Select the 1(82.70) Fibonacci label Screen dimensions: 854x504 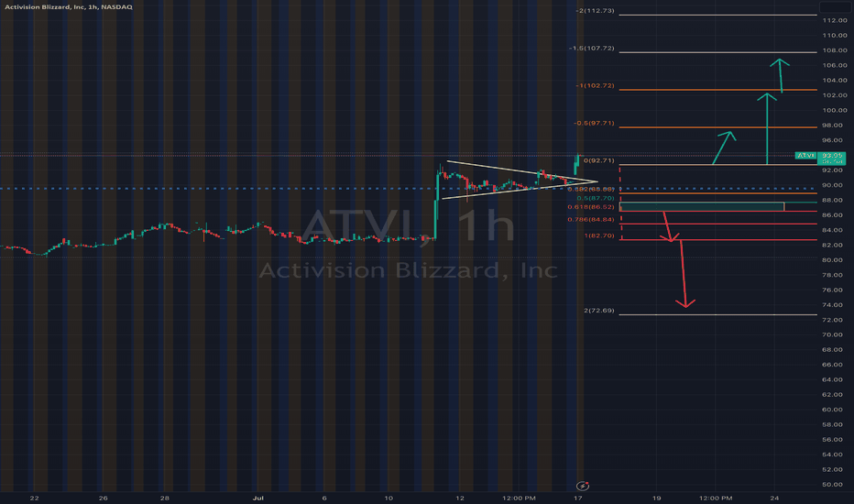(x=599, y=236)
